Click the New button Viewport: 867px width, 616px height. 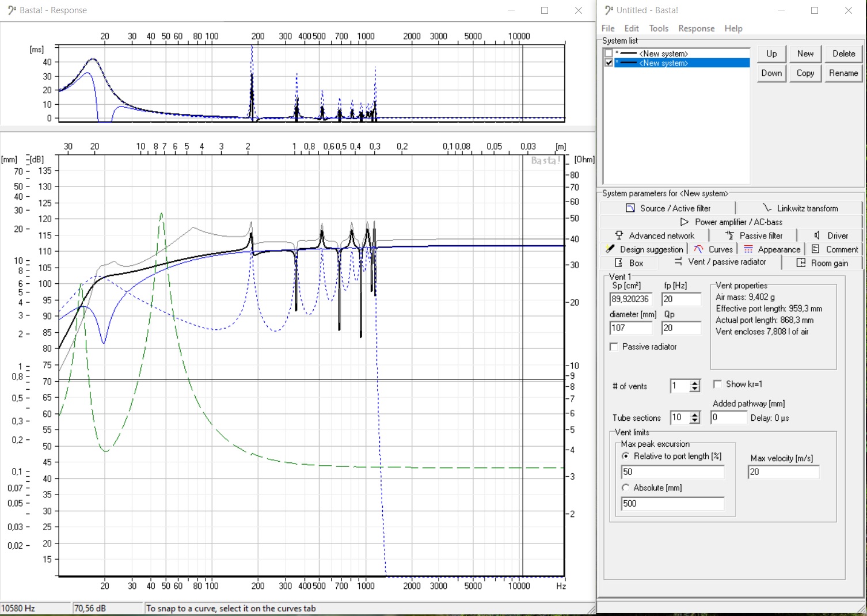(805, 54)
